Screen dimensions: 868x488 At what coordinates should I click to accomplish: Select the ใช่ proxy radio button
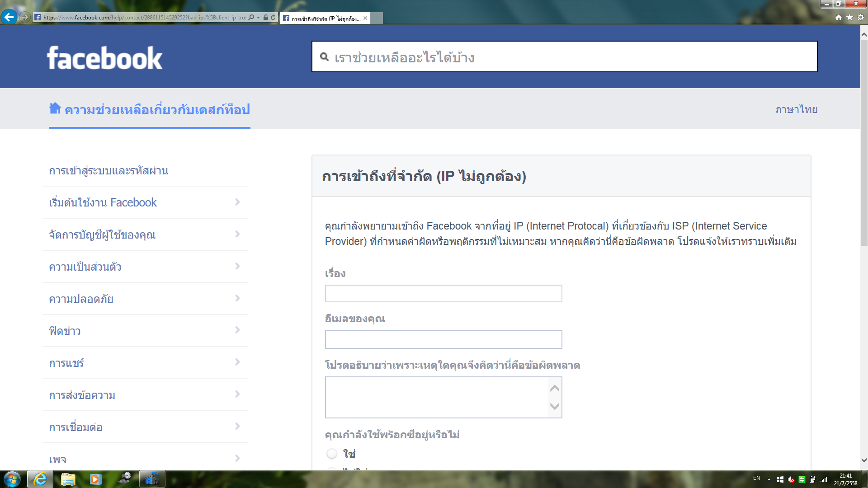332,453
